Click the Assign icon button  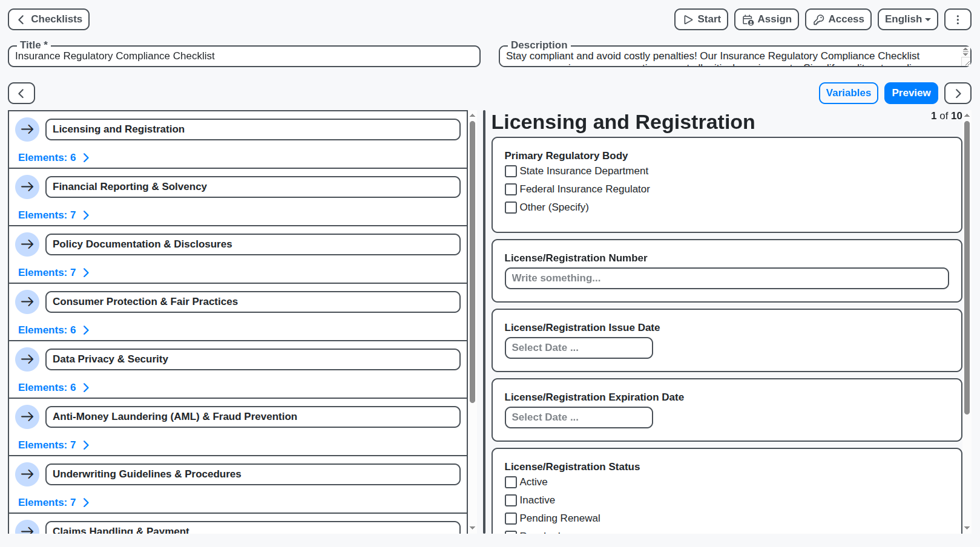pos(749,19)
